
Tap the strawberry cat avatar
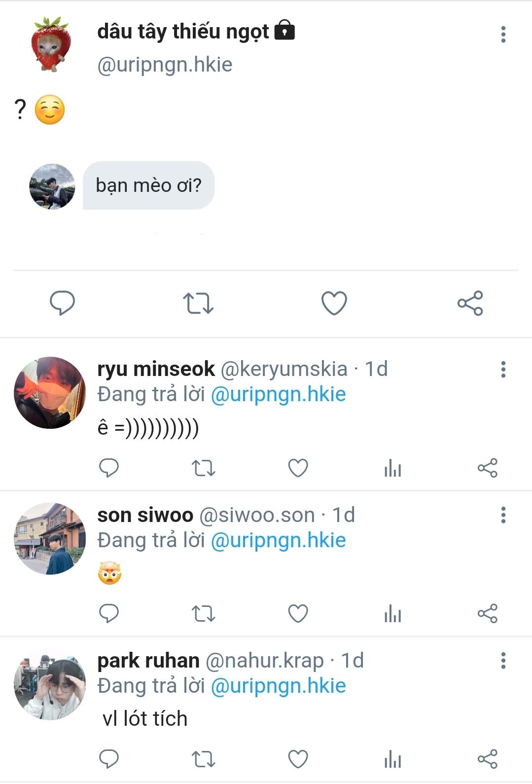tap(51, 44)
